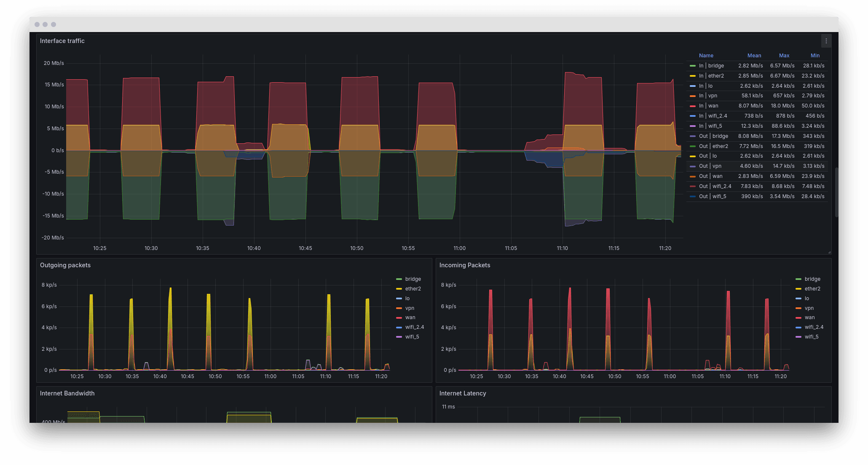Grab the Interface traffic panel resize handle
The width and height of the screenshot is (868, 465).
pos(829,252)
